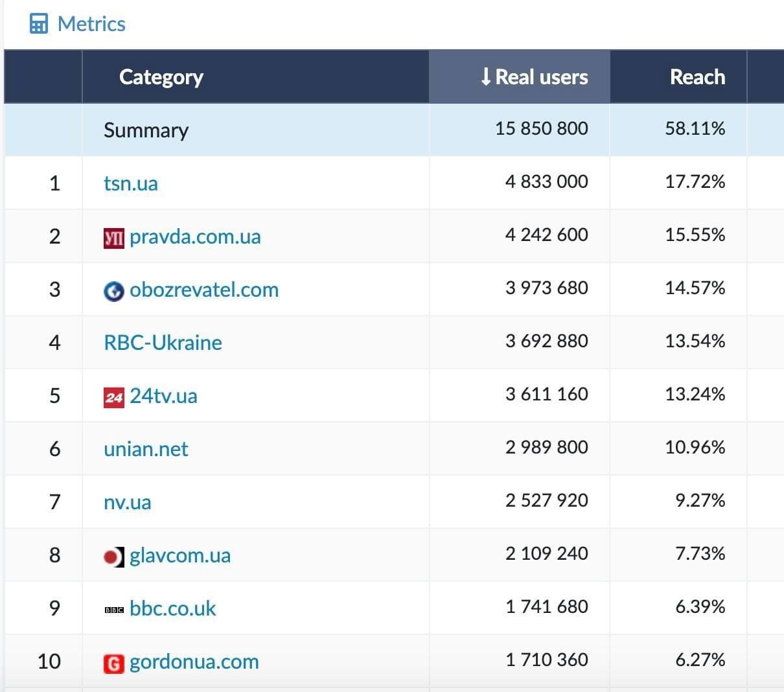Click the sort arrow beside Real users
This screenshot has width=784, height=692.
pyautogui.click(x=485, y=77)
